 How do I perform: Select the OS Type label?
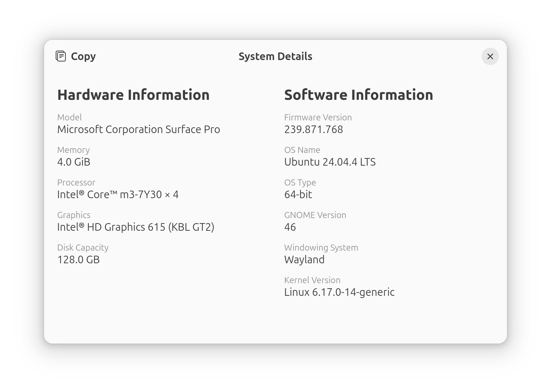click(x=300, y=182)
